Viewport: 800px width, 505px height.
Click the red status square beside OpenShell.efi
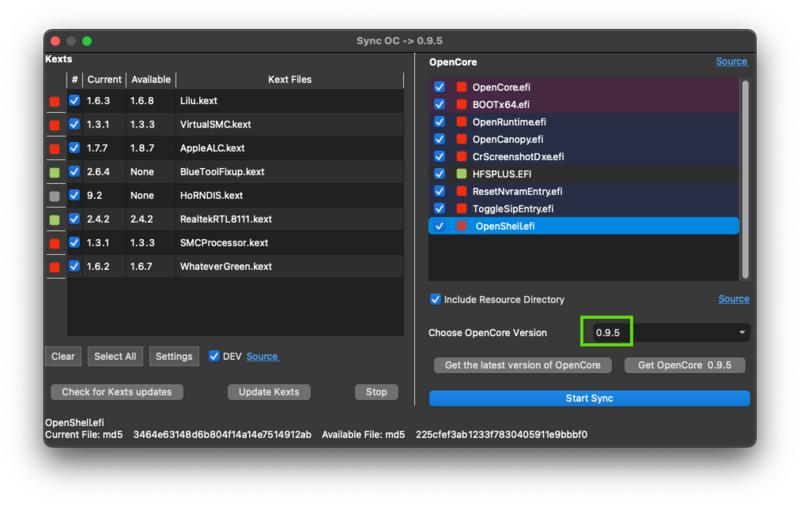click(462, 225)
